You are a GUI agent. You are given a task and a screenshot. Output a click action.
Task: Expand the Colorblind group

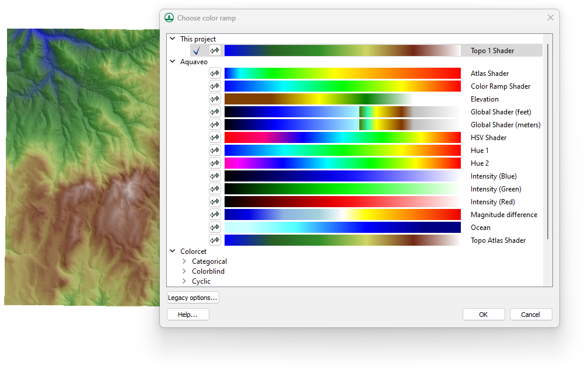pyautogui.click(x=184, y=271)
